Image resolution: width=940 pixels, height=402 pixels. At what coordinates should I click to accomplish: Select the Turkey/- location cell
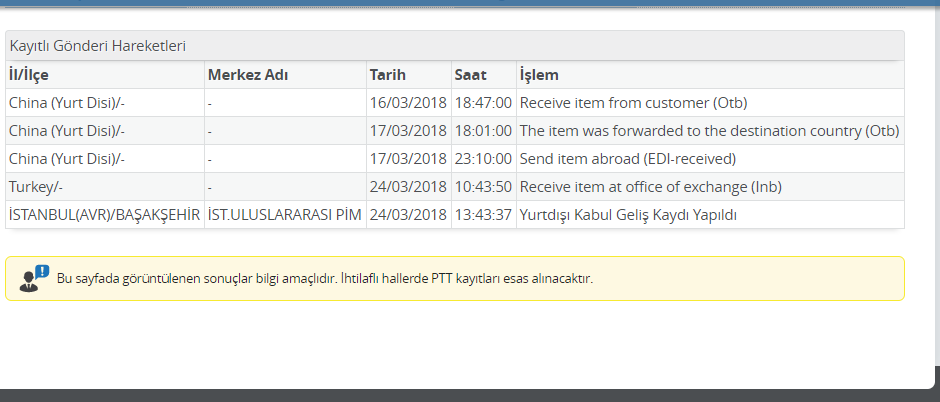tap(105, 187)
